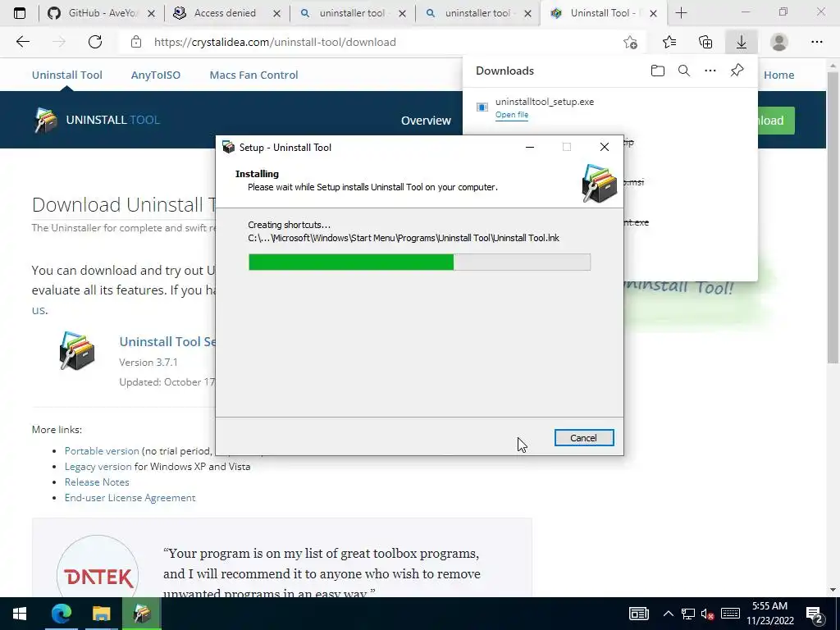Search downloads using magnifier icon
The image size is (840, 630).
[683, 71]
